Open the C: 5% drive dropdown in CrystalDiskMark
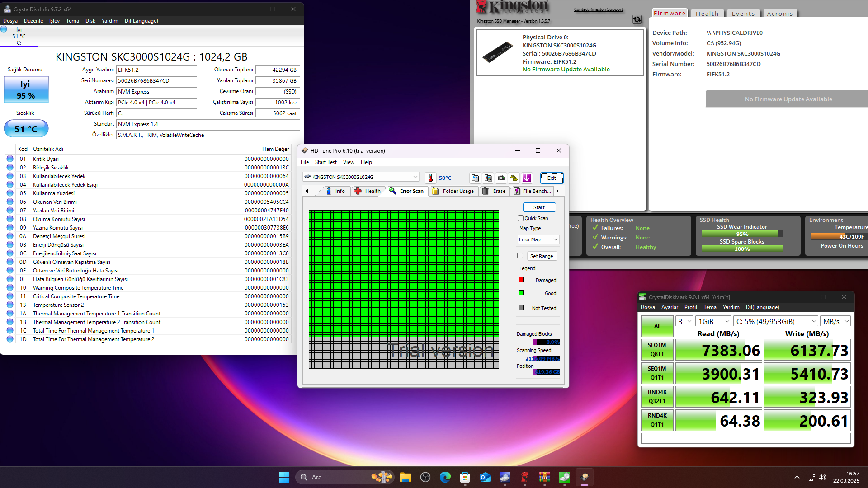This screenshot has height=488, width=868. pos(776,321)
